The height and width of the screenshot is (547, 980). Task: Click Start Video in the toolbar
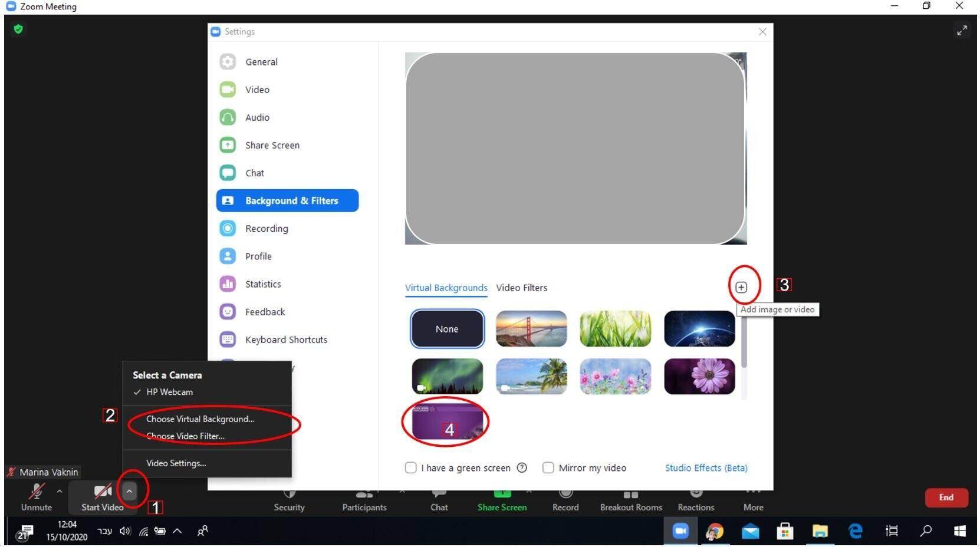(102, 497)
